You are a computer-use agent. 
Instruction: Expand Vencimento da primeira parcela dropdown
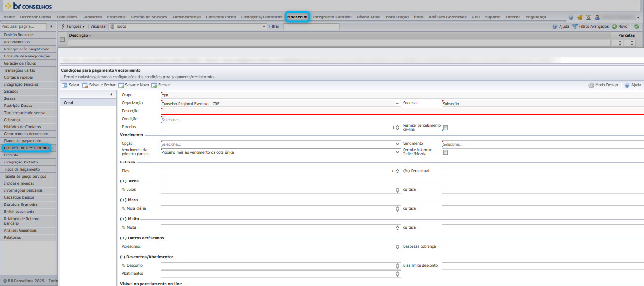click(x=281, y=152)
